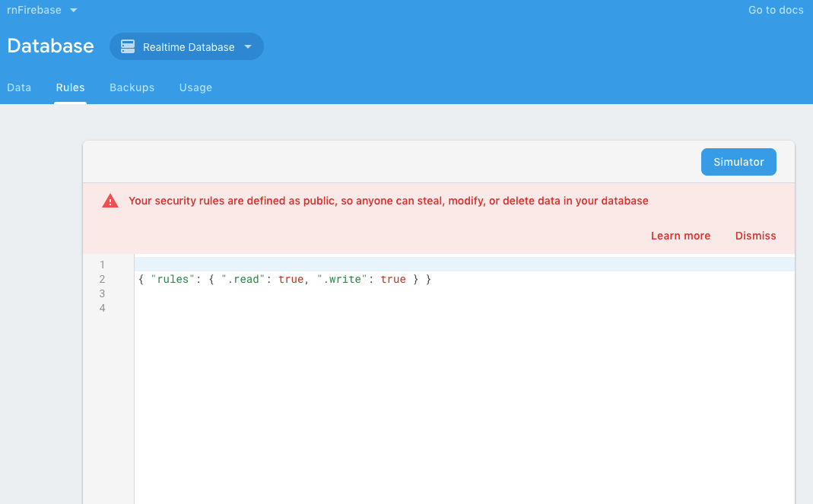Place cursor on empty editor line 1
The image size is (813, 504).
(x=464, y=265)
